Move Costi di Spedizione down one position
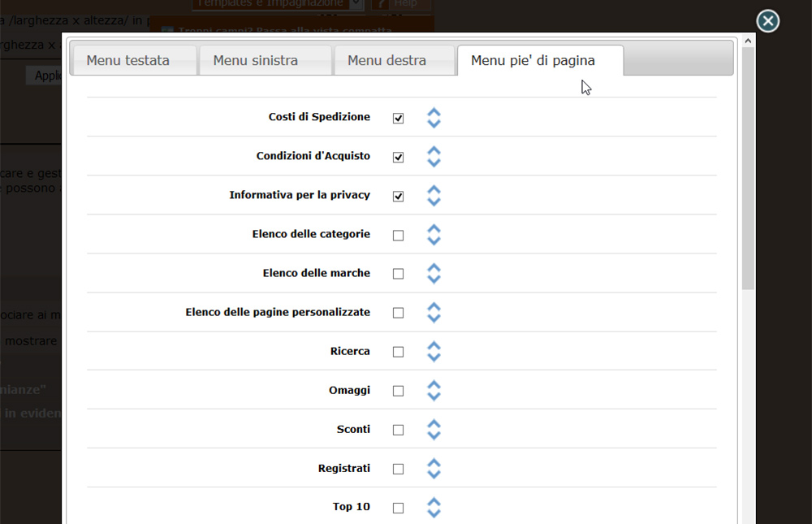Image resolution: width=812 pixels, height=524 pixels. [434, 123]
